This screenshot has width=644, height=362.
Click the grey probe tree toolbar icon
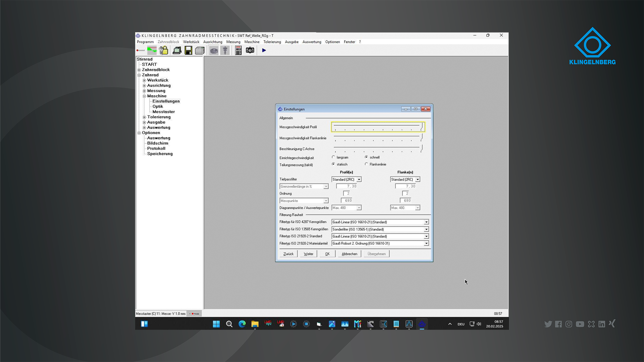click(225, 50)
